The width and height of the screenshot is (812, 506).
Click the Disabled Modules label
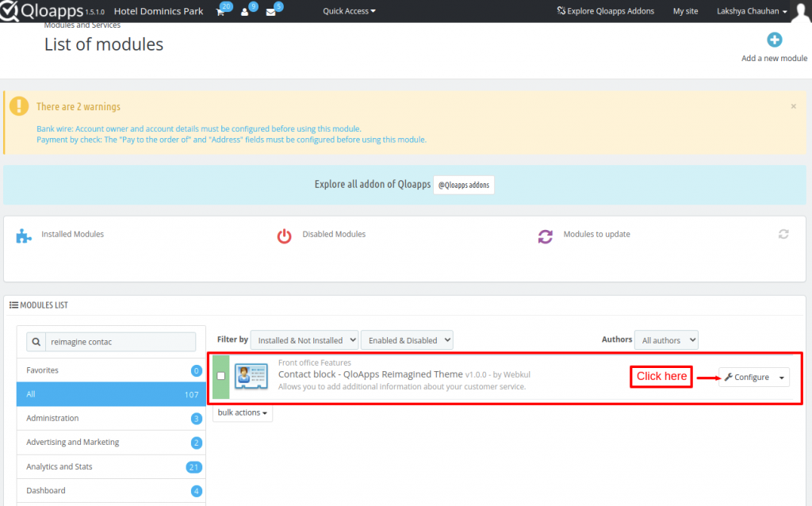334,234
